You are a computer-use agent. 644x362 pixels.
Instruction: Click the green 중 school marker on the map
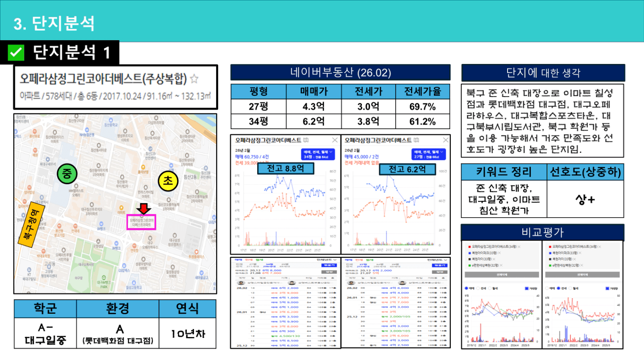point(67,174)
